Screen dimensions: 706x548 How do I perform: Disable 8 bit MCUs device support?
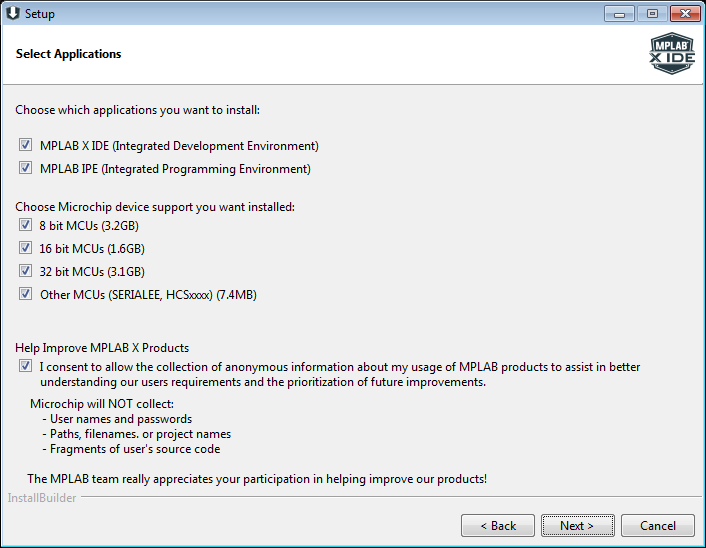click(x=25, y=225)
